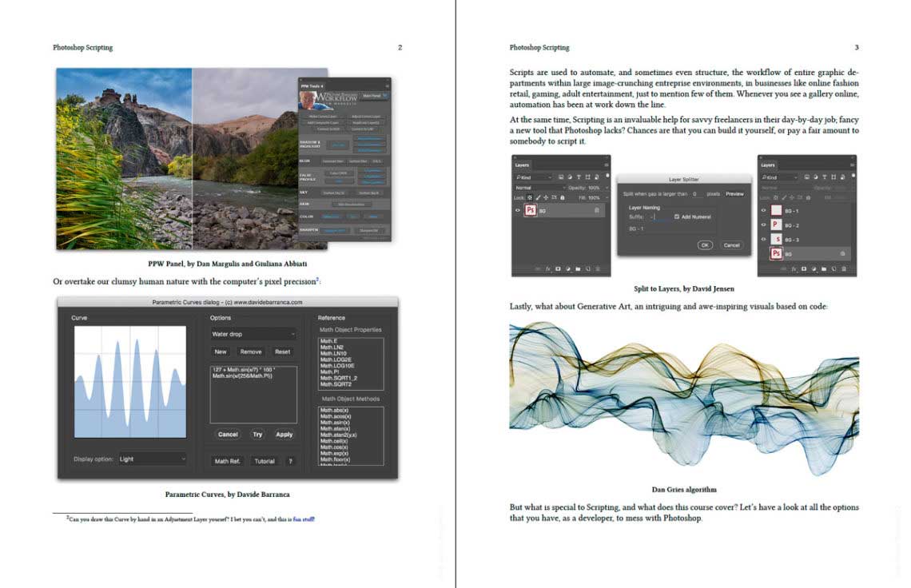Click type layer filter icon in left Layers panel
This screenshot has width=911, height=588.
pyautogui.click(x=578, y=177)
